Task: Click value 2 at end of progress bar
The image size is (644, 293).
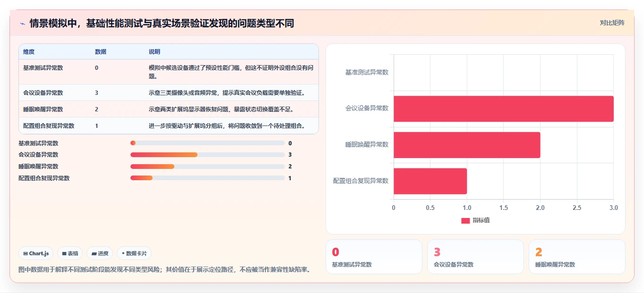Action: (x=290, y=167)
